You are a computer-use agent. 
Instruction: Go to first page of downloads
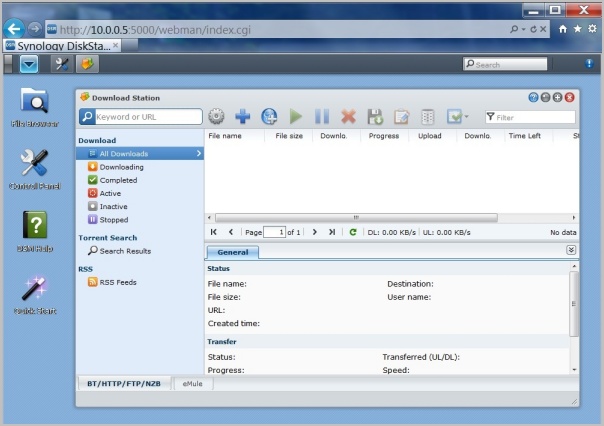tap(213, 232)
